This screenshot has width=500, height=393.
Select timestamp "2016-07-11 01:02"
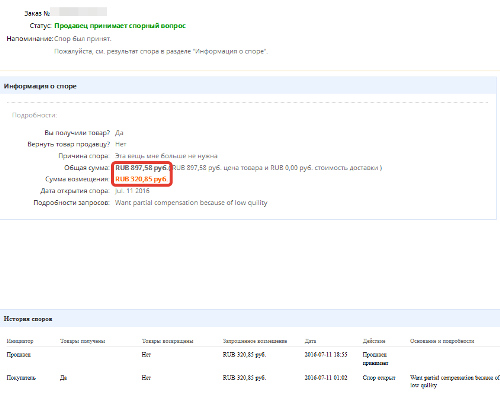pyautogui.click(x=326, y=378)
